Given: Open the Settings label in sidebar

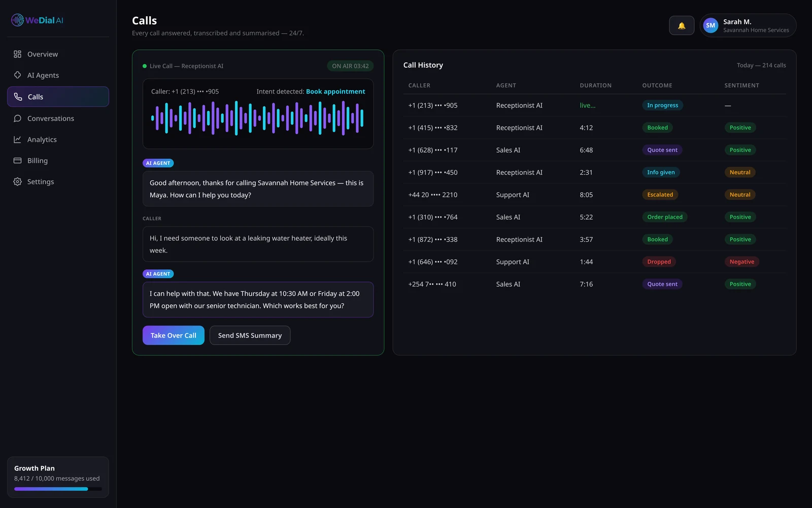Looking at the screenshot, I should [x=41, y=182].
